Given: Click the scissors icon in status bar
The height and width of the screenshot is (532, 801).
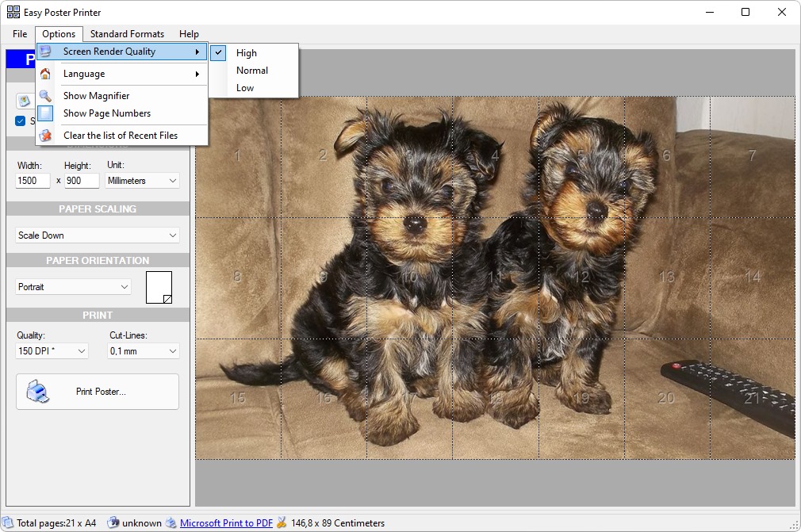Looking at the screenshot, I should 282,522.
